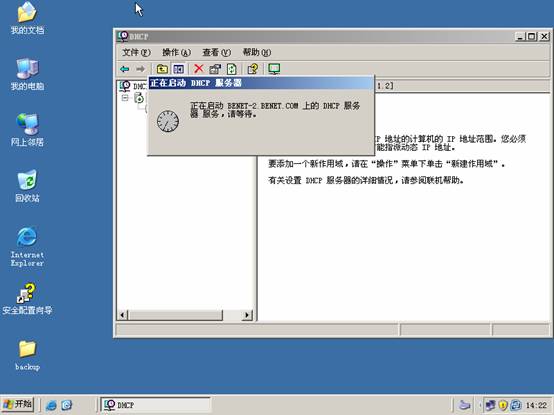
Task: Click the back arrow toolbar icon
Action: [x=125, y=69]
